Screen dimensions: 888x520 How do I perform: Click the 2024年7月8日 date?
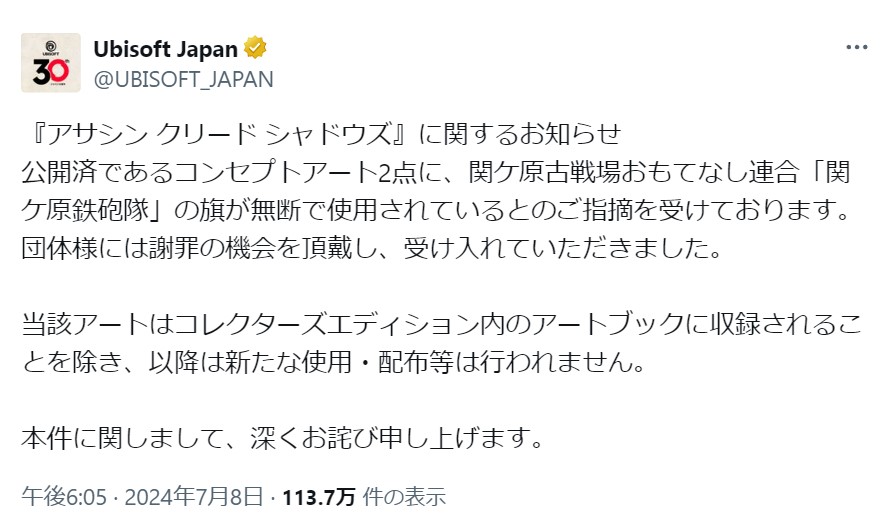point(194,497)
